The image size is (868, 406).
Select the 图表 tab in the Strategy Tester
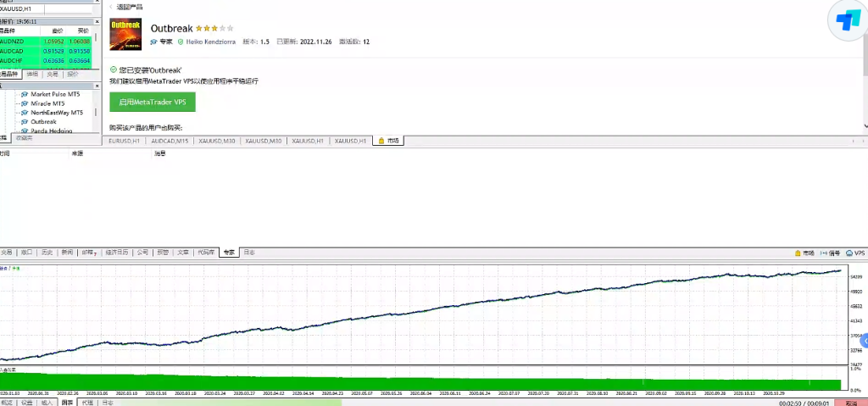pyautogui.click(x=67, y=403)
